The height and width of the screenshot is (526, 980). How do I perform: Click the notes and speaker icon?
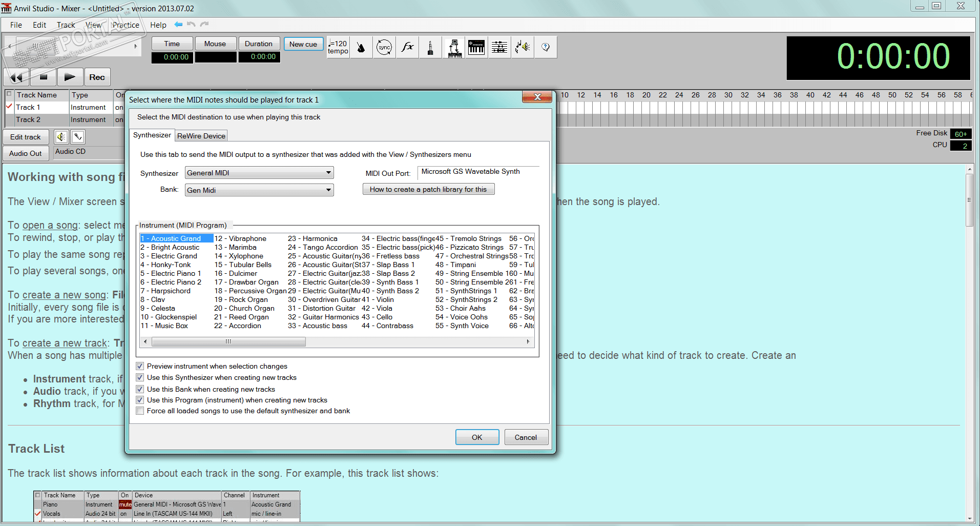(x=523, y=47)
